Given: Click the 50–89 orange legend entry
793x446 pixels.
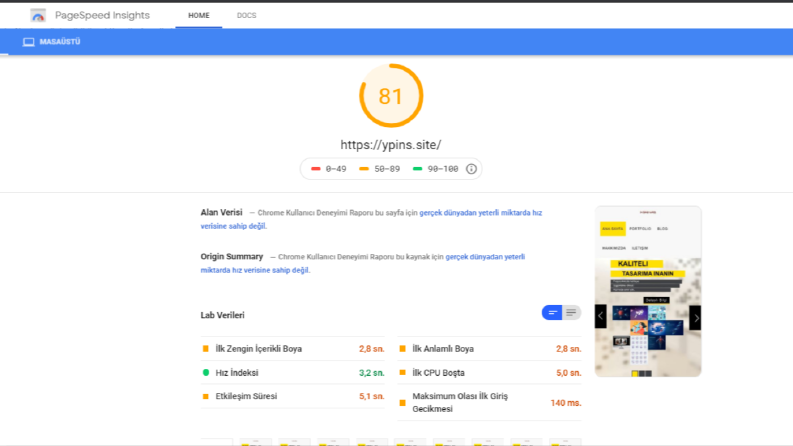Looking at the screenshot, I should (x=380, y=169).
